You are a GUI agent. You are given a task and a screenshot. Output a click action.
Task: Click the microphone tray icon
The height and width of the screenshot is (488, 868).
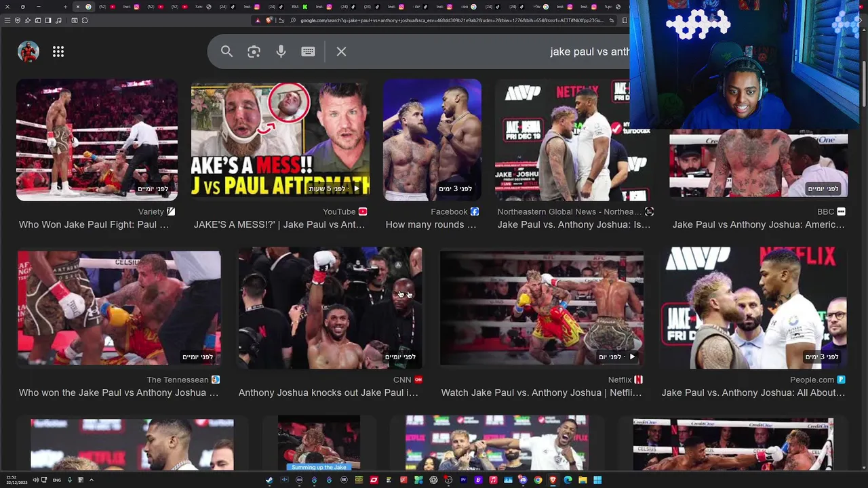[x=70, y=480]
